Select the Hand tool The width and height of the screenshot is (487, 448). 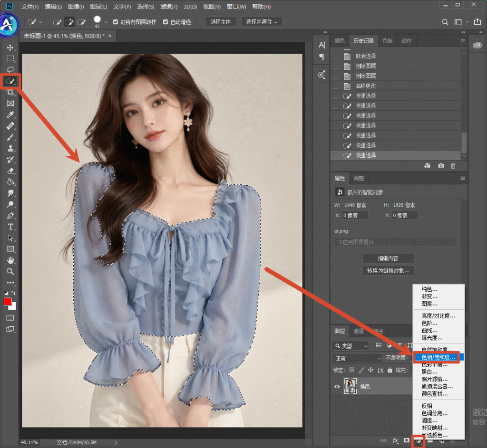10,260
